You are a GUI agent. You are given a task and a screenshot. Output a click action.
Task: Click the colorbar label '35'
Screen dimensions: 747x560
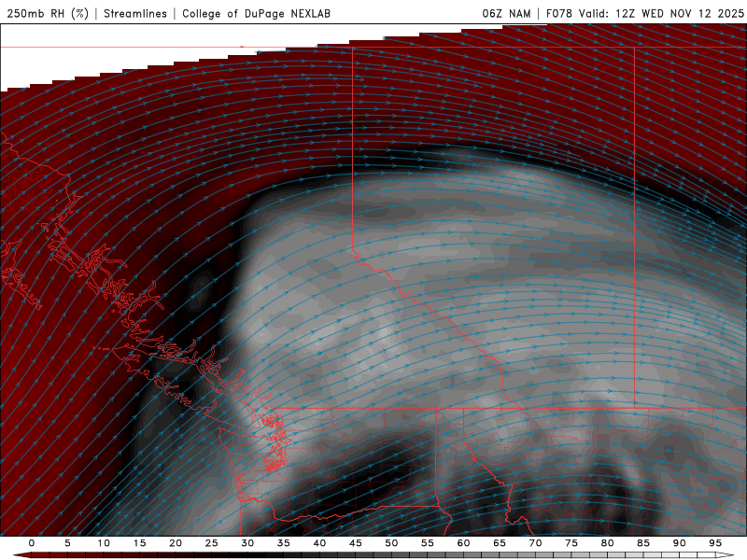(x=284, y=543)
